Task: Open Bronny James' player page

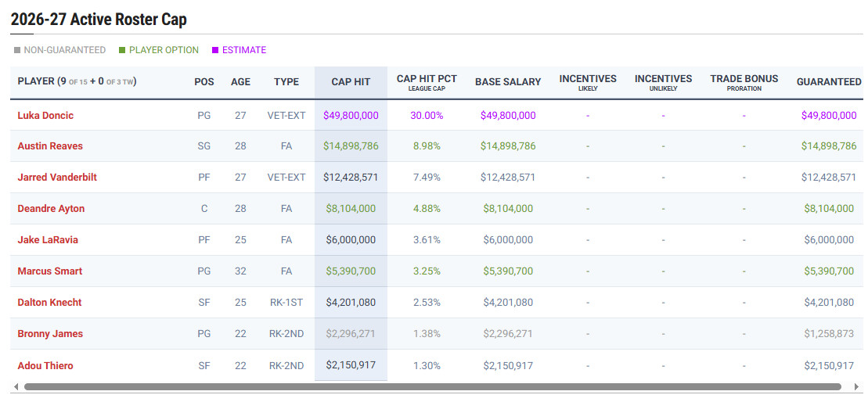Action: pyautogui.click(x=50, y=334)
